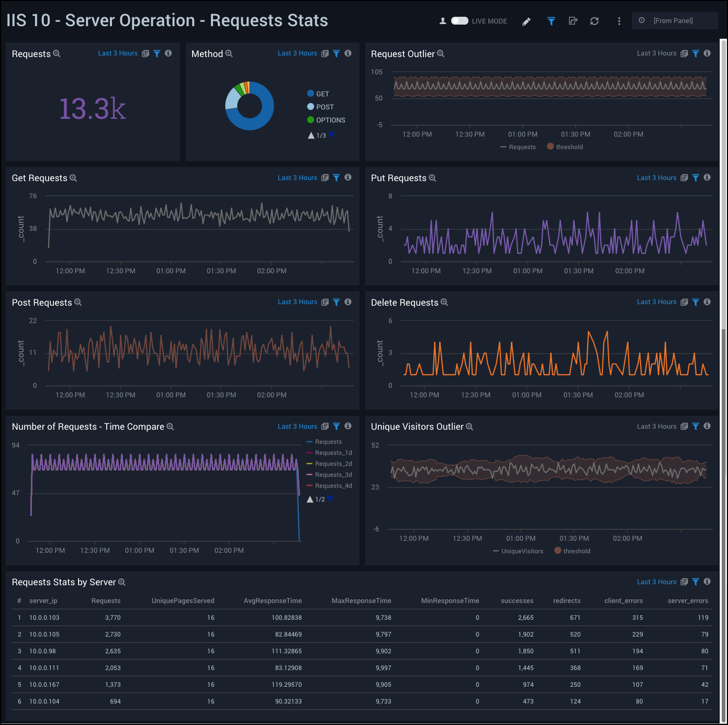Open Post Requests Last 3 Hours link
The image size is (728, 725).
[x=297, y=302]
